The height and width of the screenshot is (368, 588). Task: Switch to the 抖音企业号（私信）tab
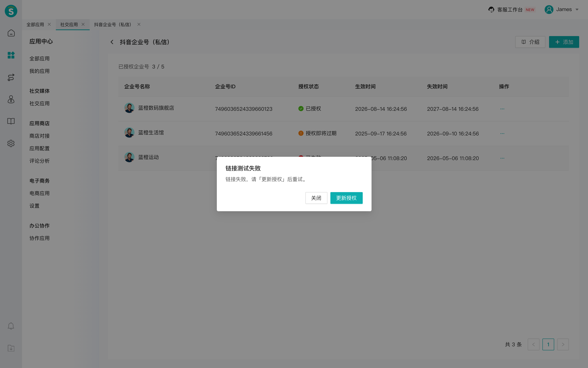pos(113,25)
